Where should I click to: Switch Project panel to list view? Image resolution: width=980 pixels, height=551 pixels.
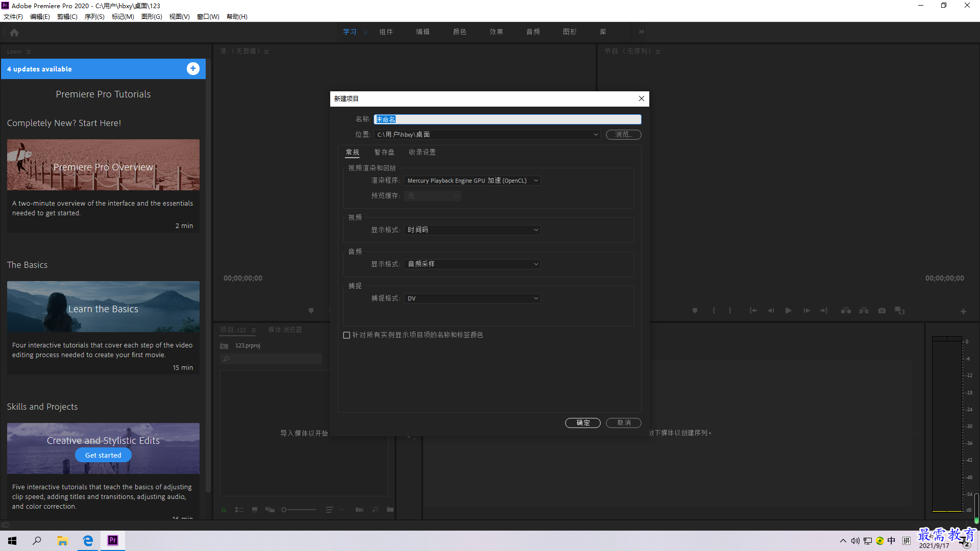click(239, 510)
